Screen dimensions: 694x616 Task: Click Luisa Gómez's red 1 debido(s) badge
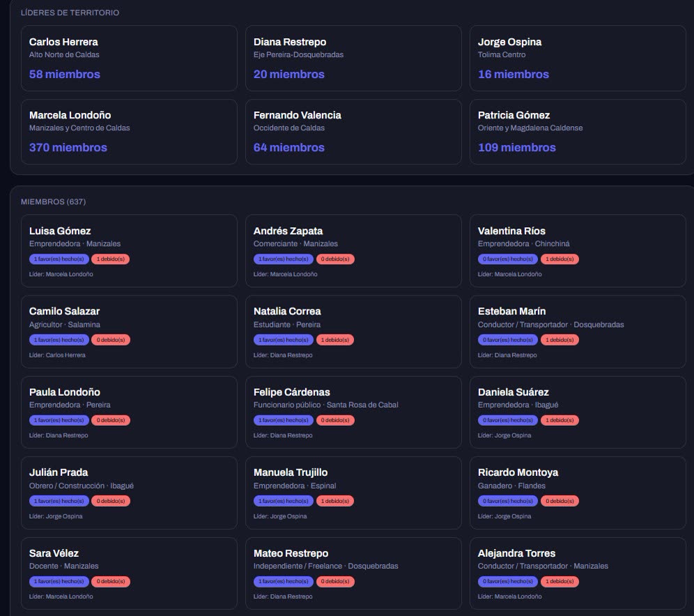pos(111,259)
